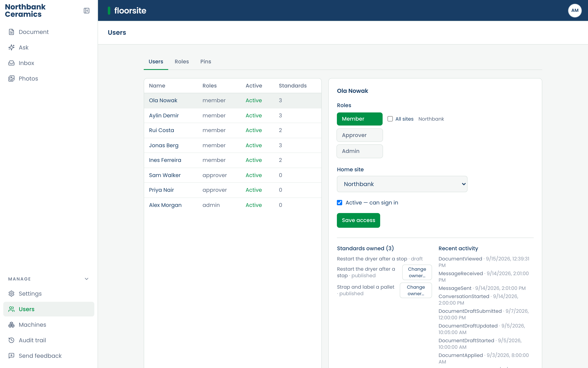Click the standards count for Rui Costa
Screen dimensions: 588x368
pyautogui.click(x=280, y=130)
